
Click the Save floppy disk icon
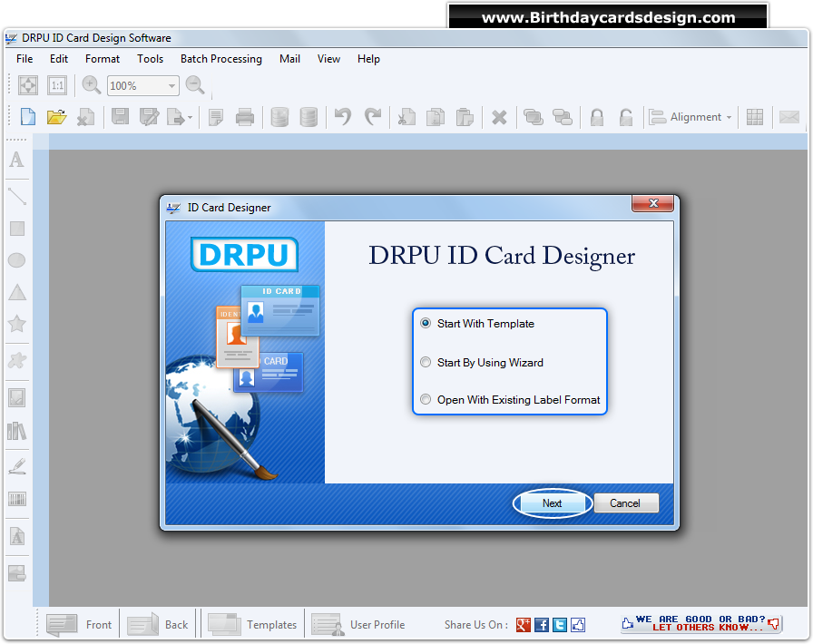click(120, 117)
